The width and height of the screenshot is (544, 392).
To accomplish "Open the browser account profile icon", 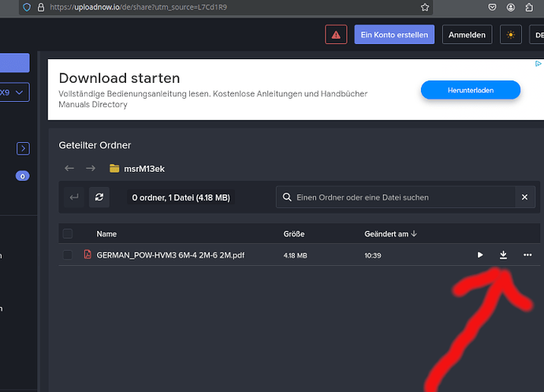I will click(511, 7).
